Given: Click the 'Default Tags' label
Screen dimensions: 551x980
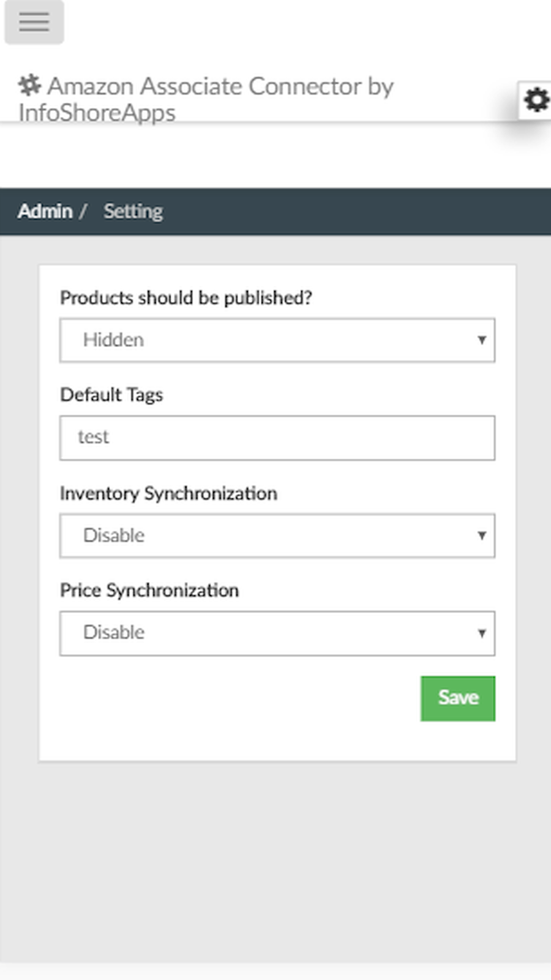Looking at the screenshot, I should pos(111,395).
